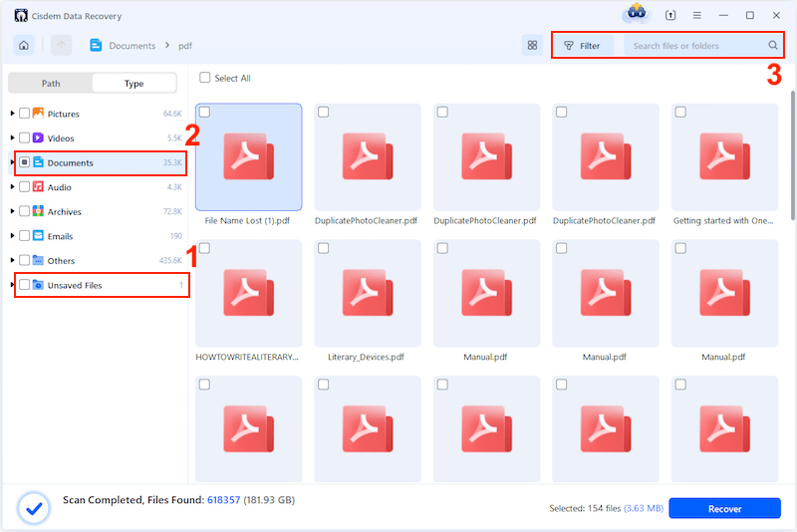Select the Unsaved Files tree row label
Viewport: 797px width, 532px height.
click(x=75, y=285)
